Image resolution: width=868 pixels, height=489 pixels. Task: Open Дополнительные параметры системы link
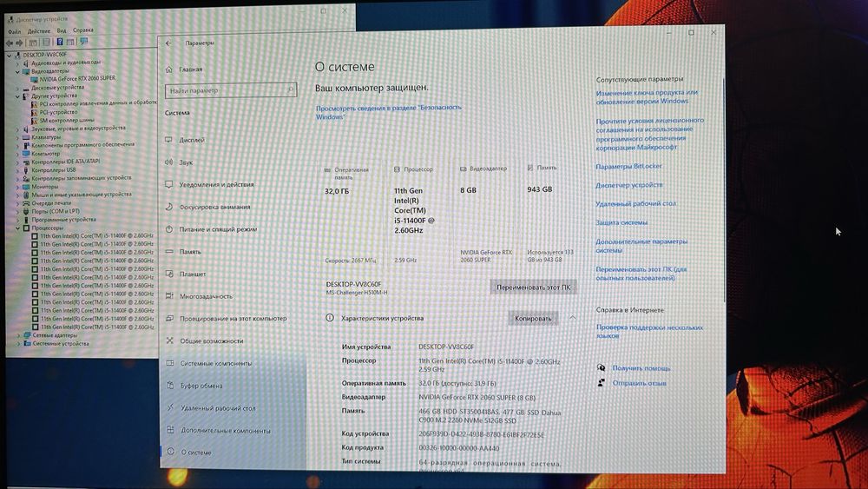[641, 246]
